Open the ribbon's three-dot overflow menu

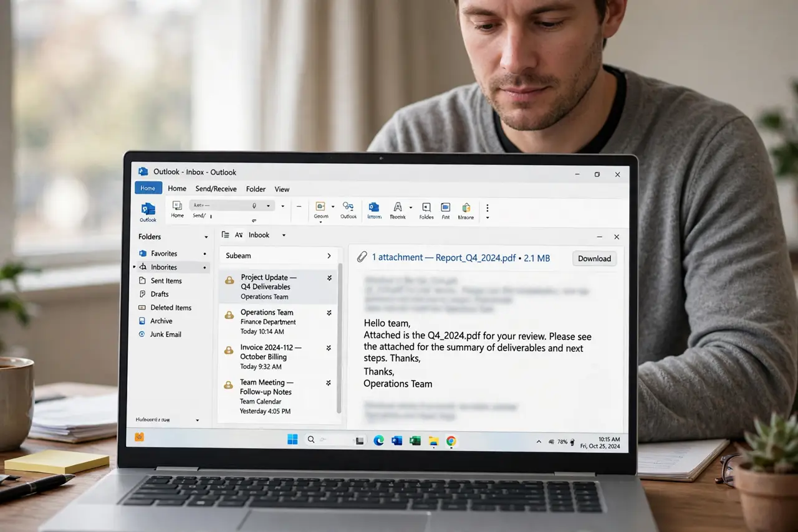(x=488, y=208)
